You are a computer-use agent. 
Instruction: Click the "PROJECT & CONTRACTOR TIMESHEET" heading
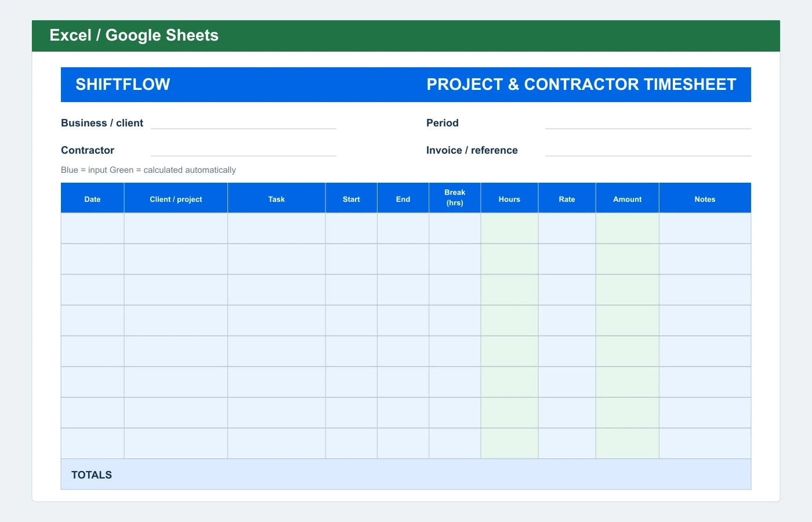(x=581, y=85)
